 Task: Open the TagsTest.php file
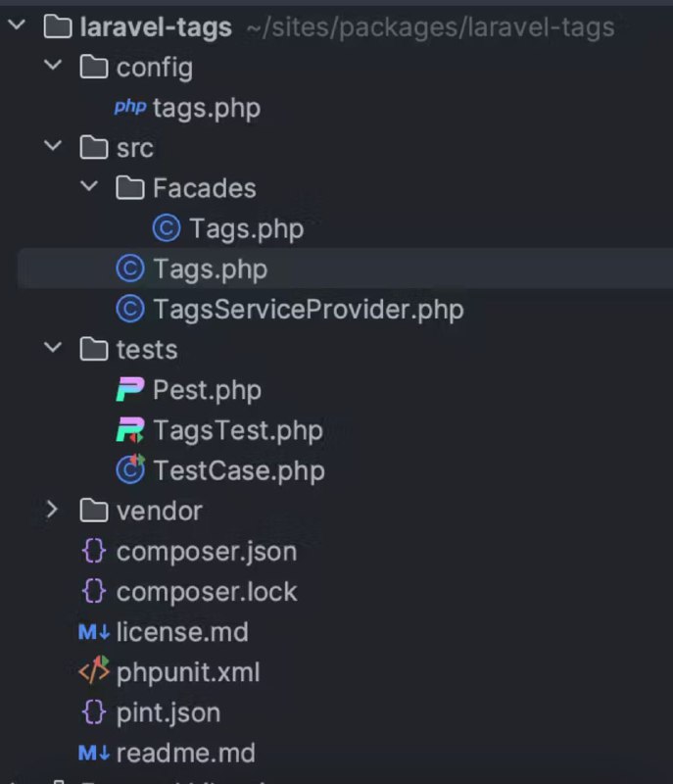(x=238, y=430)
